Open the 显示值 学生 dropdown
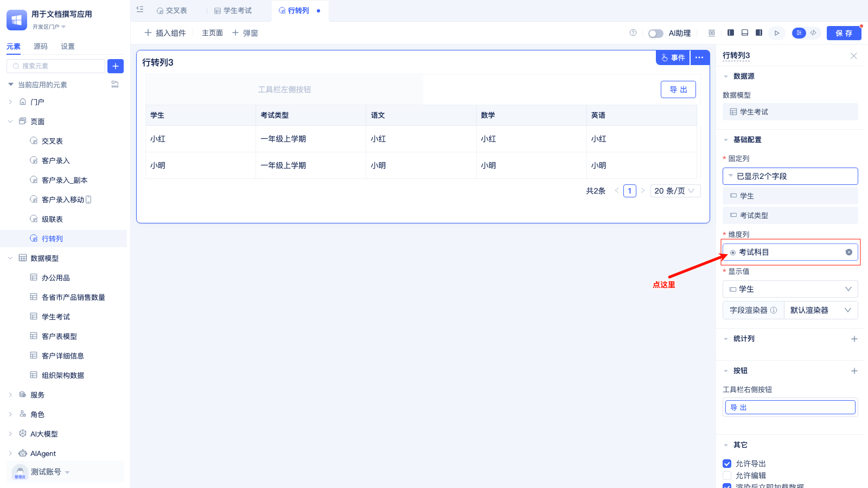 790,289
